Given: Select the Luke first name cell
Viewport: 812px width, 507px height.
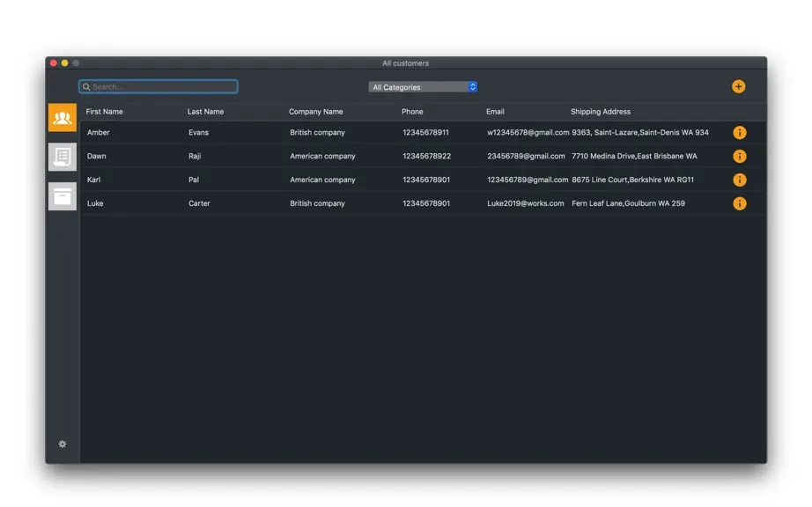Looking at the screenshot, I should (x=95, y=203).
